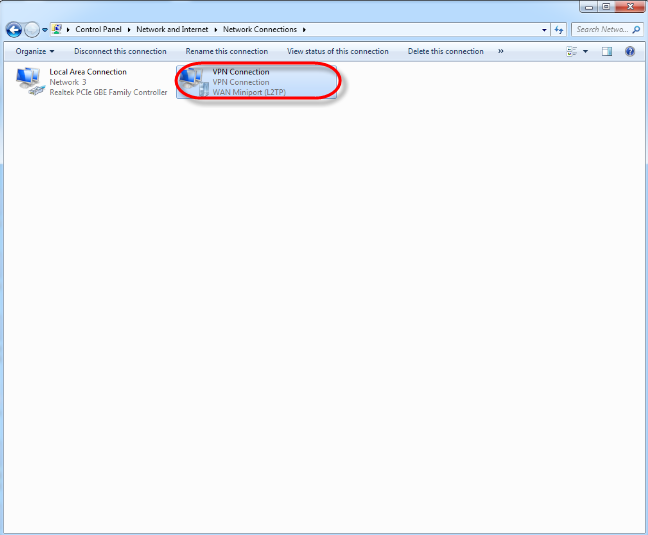The height and width of the screenshot is (535, 648).
Task: Click the Change your view icon
Action: [572, 52]
